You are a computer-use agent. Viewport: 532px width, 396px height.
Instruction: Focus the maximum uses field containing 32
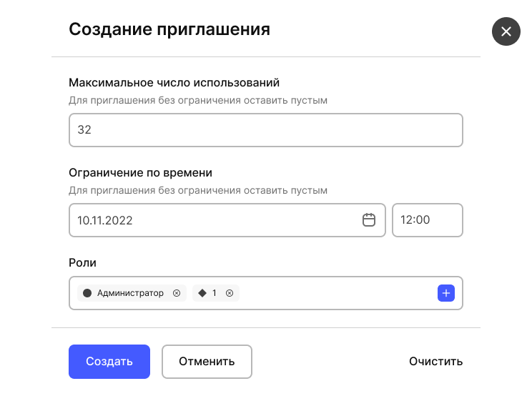(x=266, y=130)
